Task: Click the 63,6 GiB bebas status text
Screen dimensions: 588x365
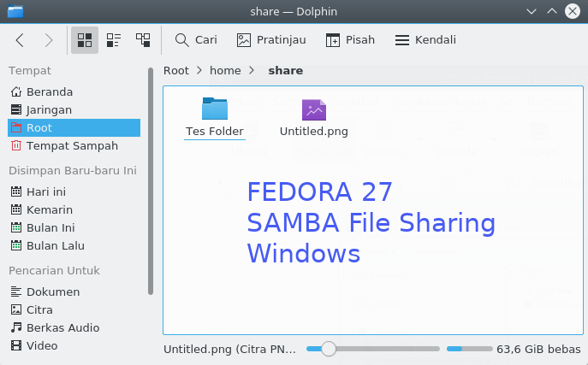Action: 538,350
